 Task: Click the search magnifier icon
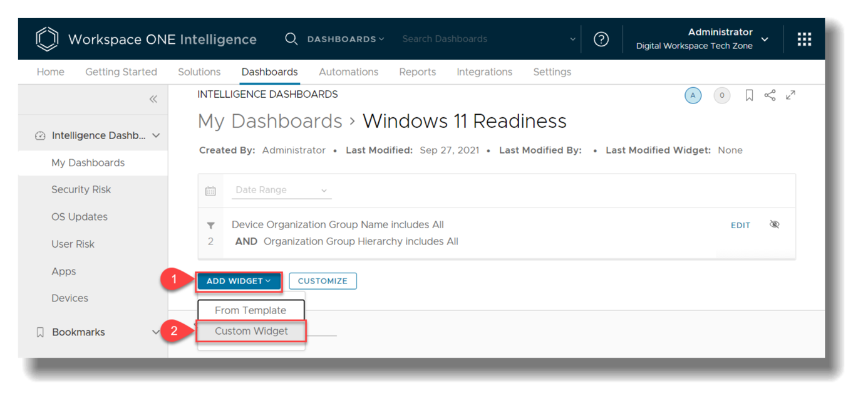(x=291, y=39)
